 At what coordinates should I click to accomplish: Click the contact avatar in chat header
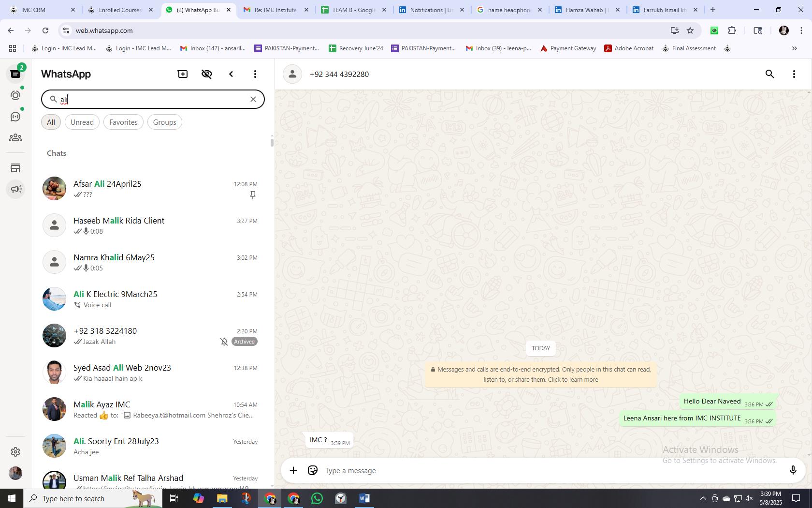[292, 74]
